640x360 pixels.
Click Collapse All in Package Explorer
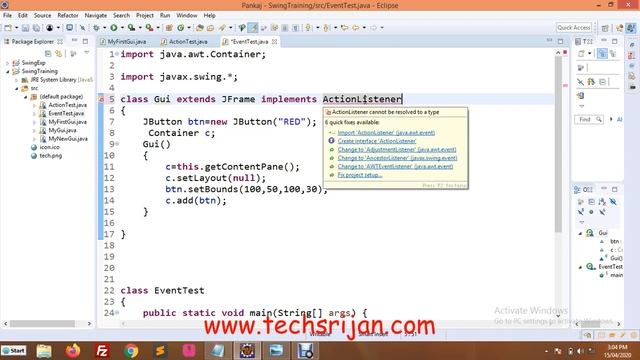pos(48,53)
